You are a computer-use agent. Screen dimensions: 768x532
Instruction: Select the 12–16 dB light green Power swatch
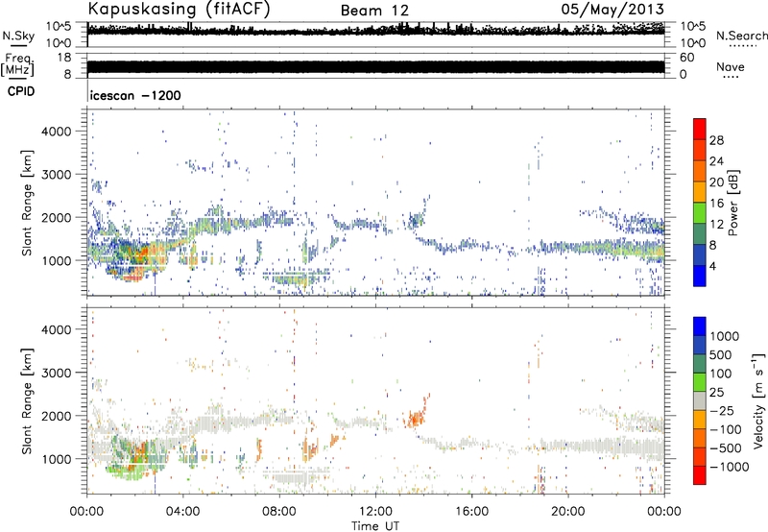point(700,213)
